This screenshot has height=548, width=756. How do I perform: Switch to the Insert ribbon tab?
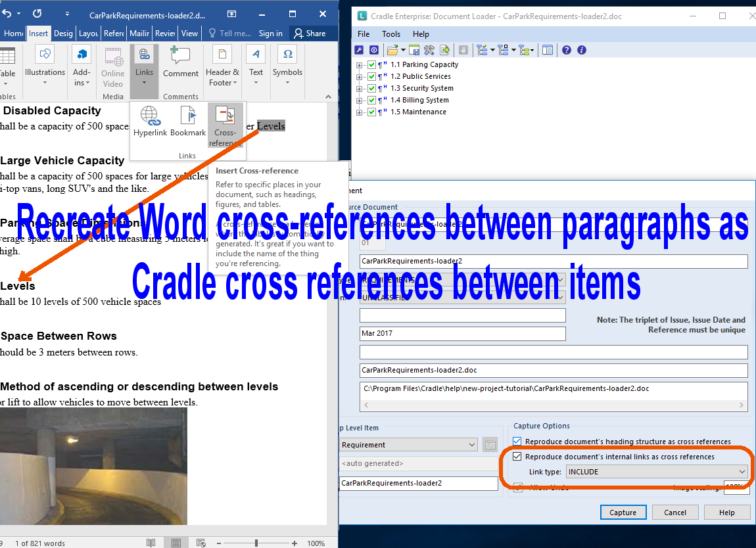pyautogui.click(x=38, y=32)
